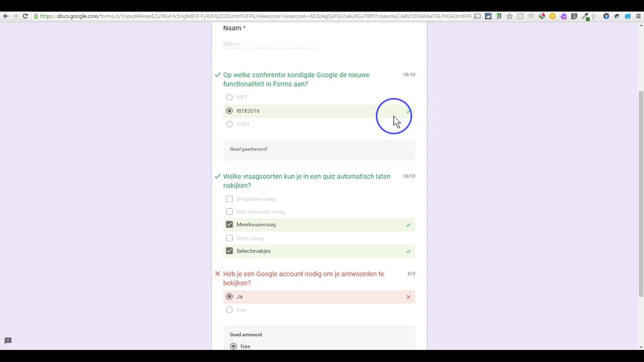The width and height of the screenshot is (644, 362).
Task: Select the Nee radio under Goed antwoord
Action: tap(233, 346)
